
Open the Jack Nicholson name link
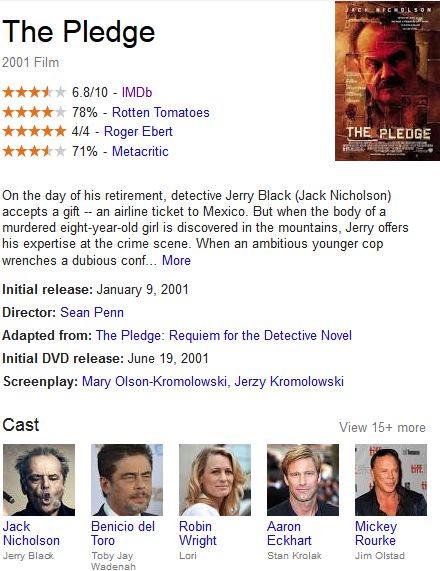pyautogui.click(x=31, y=533)
